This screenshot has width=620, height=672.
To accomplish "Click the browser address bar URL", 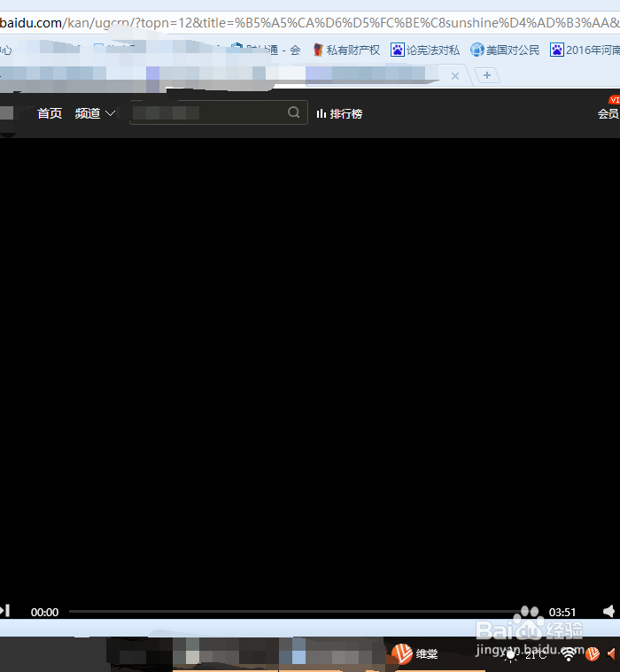I will (310, 23).
